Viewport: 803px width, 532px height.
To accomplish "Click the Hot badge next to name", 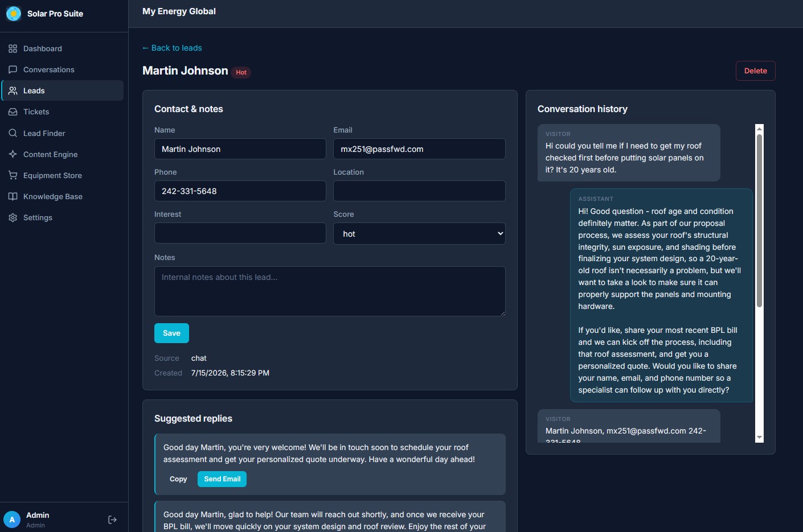I will (241, 72).
